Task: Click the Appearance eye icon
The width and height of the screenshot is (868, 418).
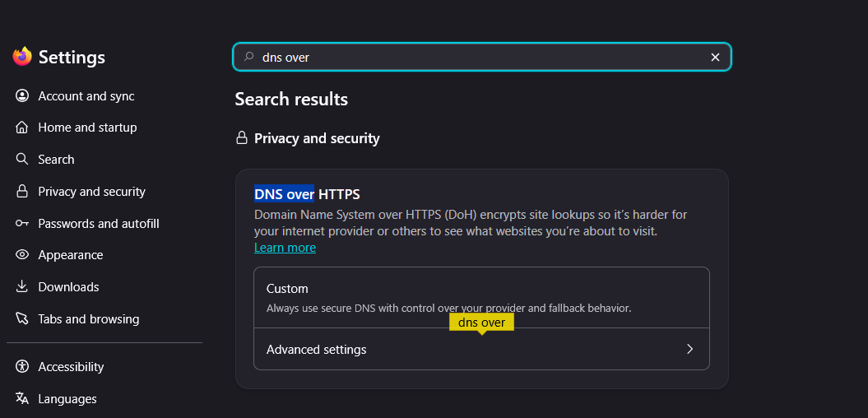Action: point(21,255)
